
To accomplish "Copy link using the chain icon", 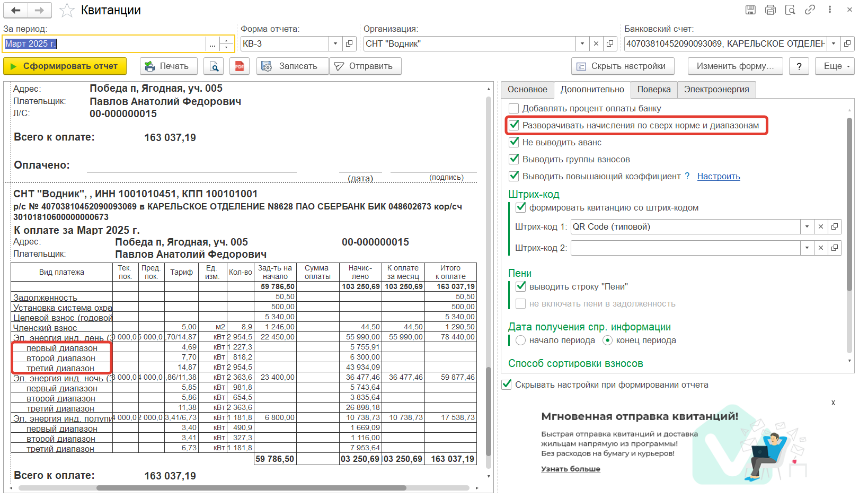I will [x=810, y=10].
